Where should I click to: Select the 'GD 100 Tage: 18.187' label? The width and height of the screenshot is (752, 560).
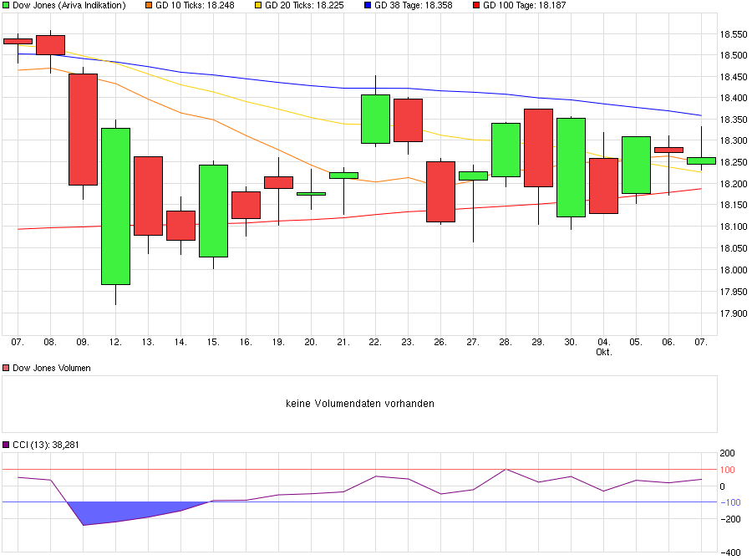tap(524, 5)
